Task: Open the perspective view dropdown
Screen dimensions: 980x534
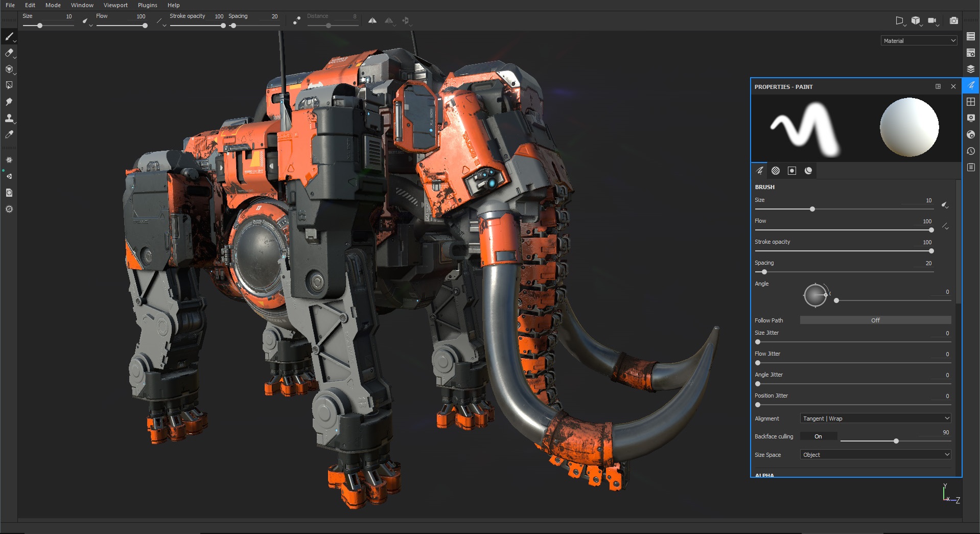Action: coord(900,20)
